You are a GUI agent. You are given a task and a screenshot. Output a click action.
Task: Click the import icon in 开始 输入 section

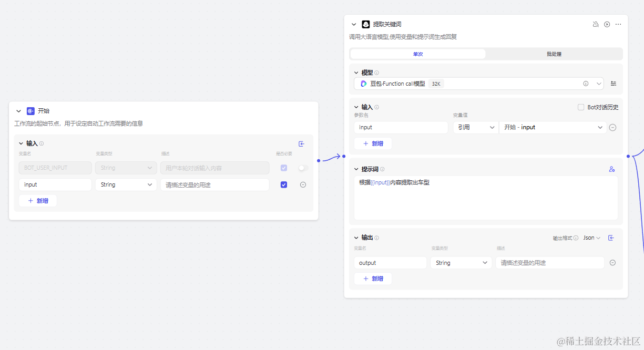coord(302,143)
